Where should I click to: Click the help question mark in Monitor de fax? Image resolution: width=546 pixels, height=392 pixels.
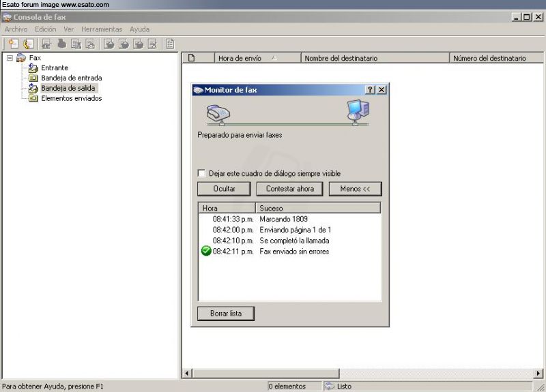click(x=370, y=90)
